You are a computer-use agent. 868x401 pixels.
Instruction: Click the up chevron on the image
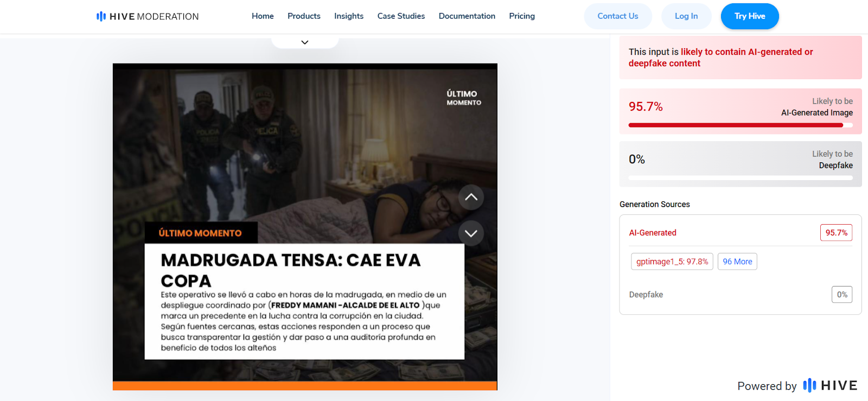pos(471,198)
